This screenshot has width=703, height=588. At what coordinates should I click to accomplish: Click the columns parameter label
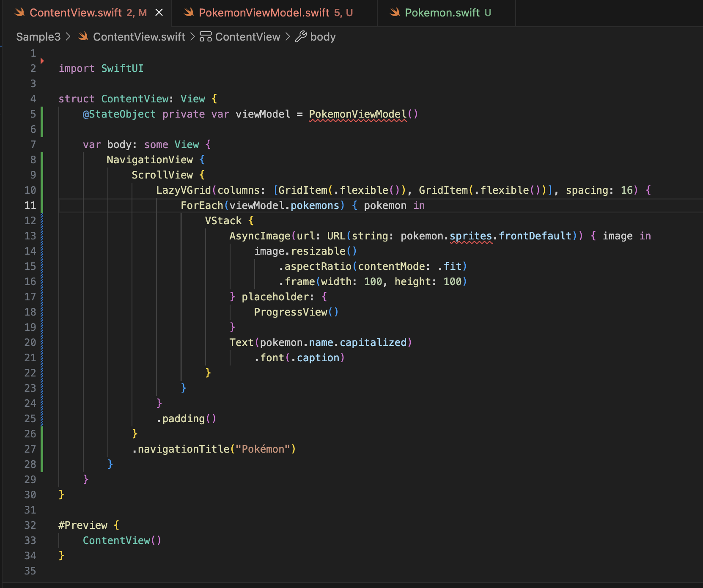(x=239, y=190)
